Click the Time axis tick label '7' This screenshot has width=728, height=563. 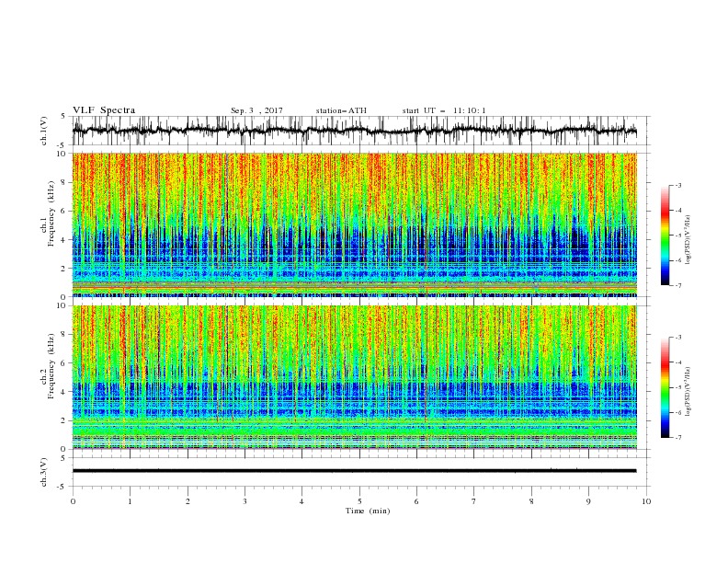coord(474,501)
